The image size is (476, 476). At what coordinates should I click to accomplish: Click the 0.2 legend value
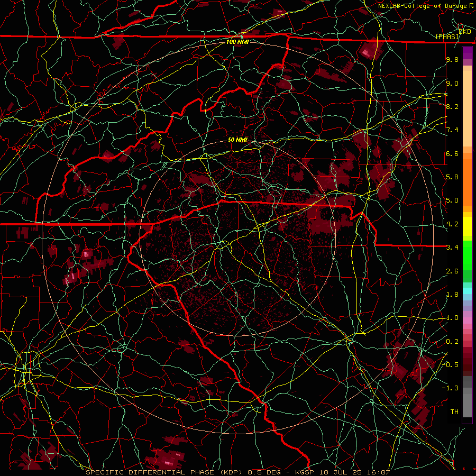(452, 342)
